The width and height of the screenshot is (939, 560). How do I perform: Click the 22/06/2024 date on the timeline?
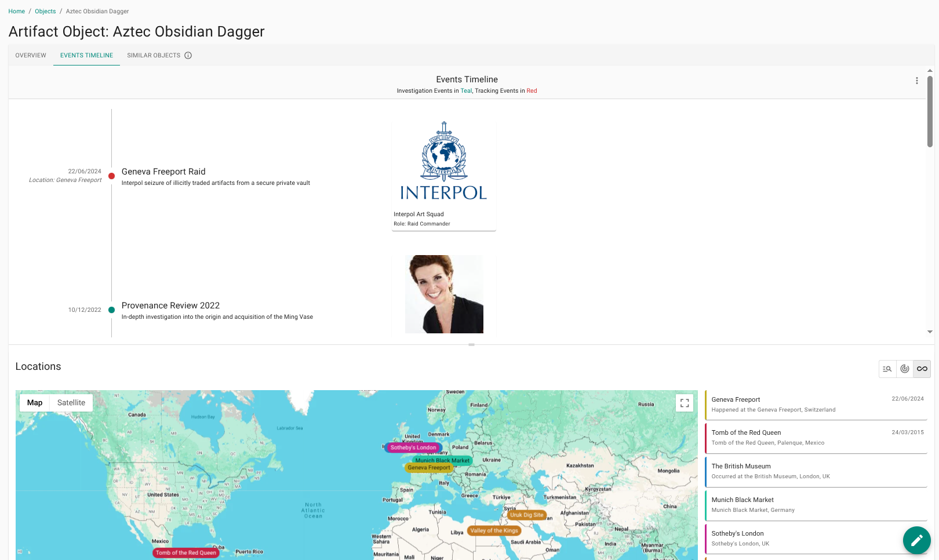point(85,172)
